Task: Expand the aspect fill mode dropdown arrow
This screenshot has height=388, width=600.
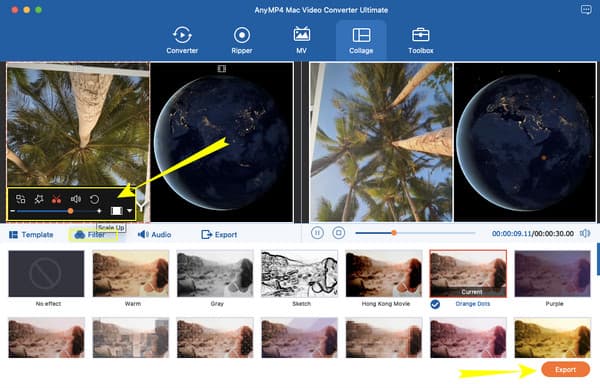Action: 130,210
